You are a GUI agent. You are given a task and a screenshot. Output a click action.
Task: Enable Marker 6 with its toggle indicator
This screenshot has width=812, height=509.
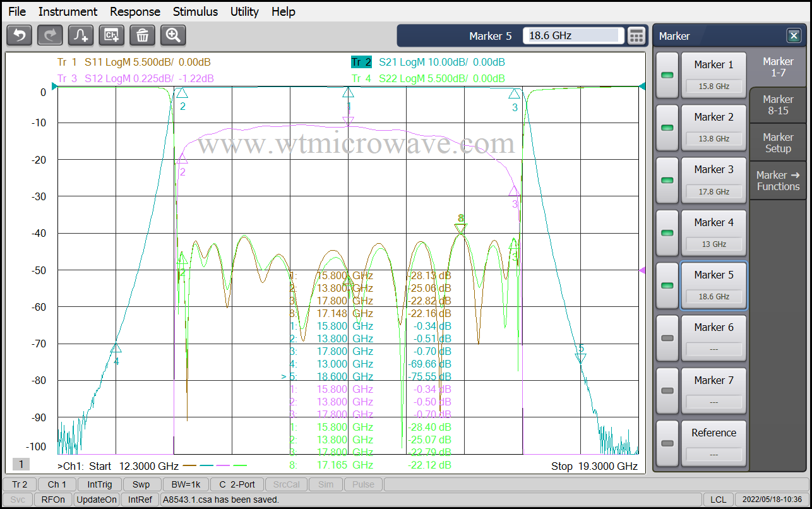667,338
